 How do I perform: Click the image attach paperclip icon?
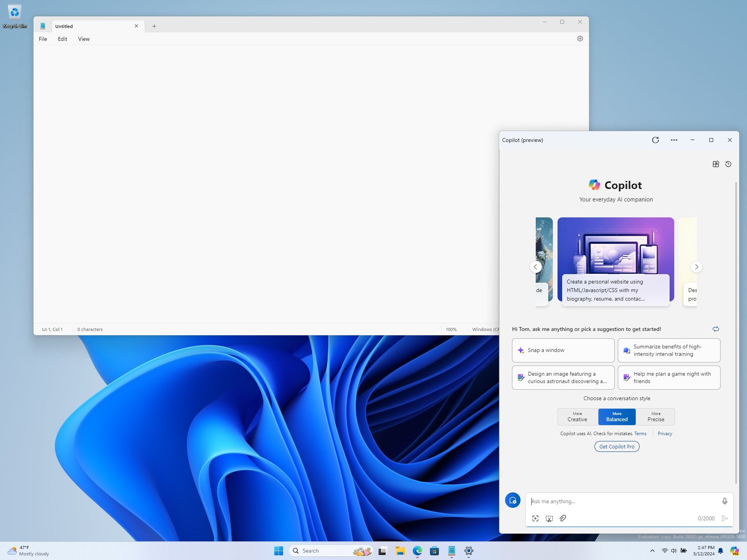point(563,518)
